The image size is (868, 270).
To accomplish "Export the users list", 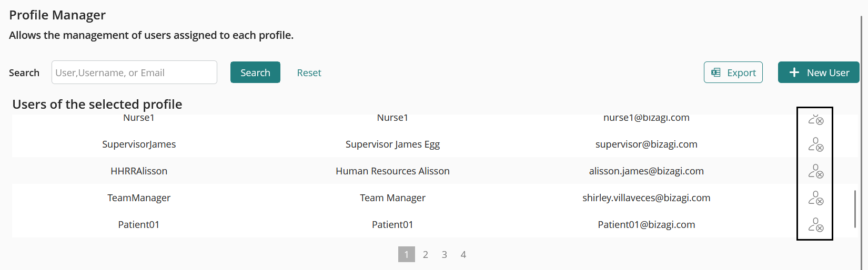I will point(733,72).
